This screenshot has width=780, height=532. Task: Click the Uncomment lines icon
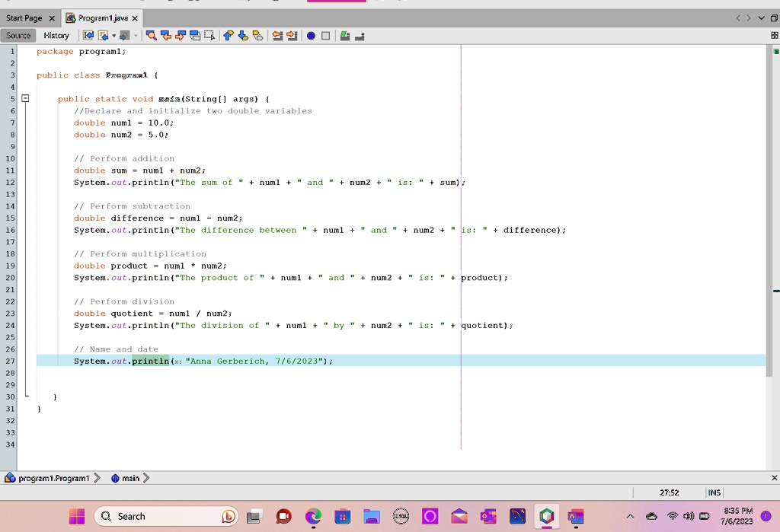coord(360,36)
